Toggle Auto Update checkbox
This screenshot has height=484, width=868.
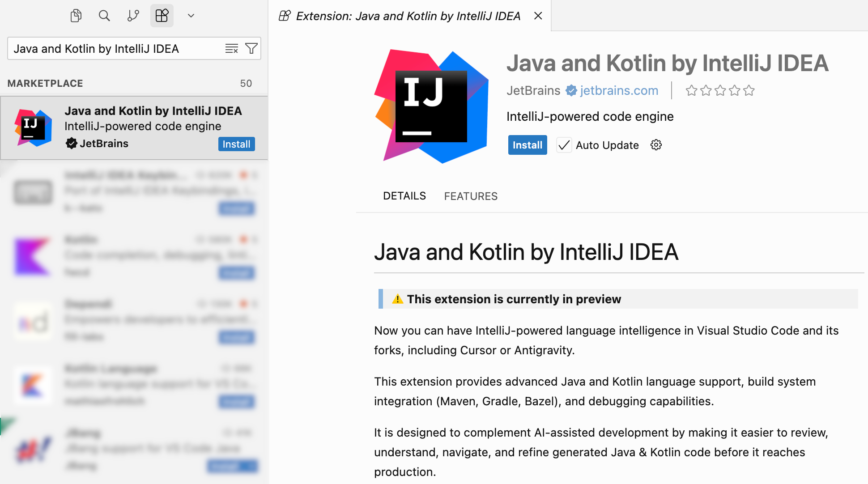(564, 145)
